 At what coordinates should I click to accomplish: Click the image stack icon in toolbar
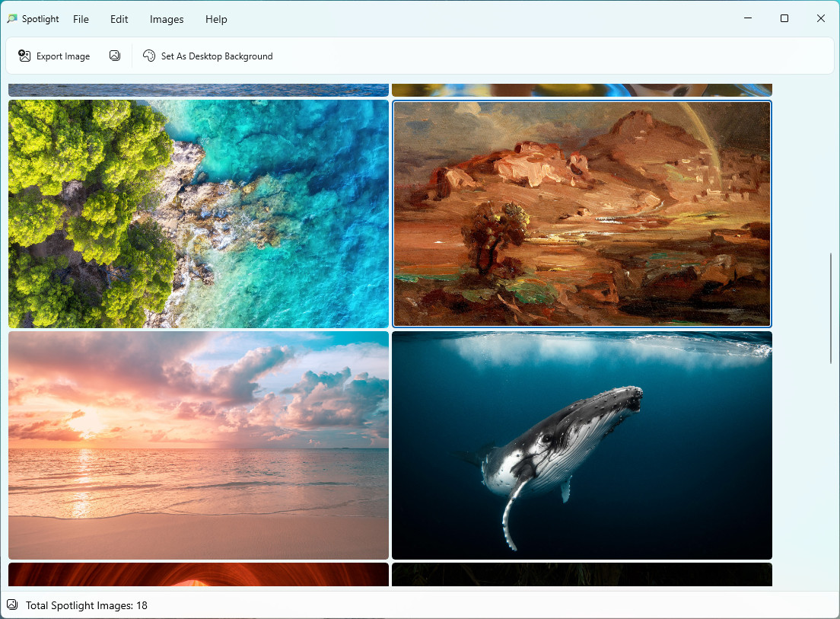click(x=115, y=56)
